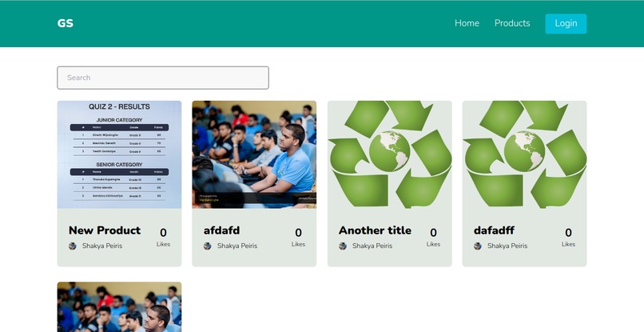Click the 0 likes count on dafadff
Image resolution: width=644 pixels, height=332 pixels.
[x=568, y=233]
